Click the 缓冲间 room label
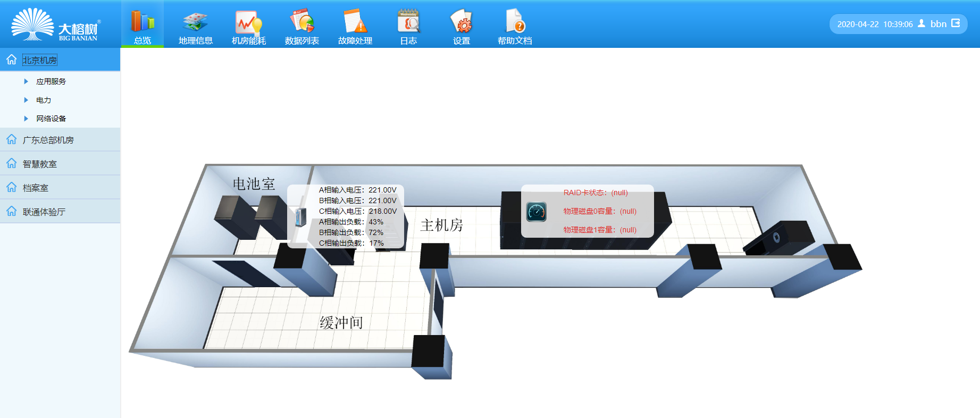The height and width of the screenshot is (418, 980). [341, 322]
